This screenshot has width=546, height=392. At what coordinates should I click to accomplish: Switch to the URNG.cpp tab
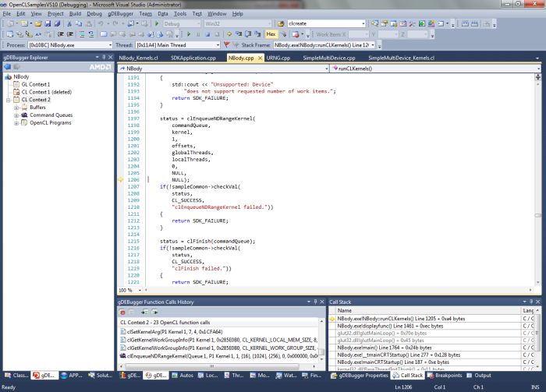[x=278, y=58]
